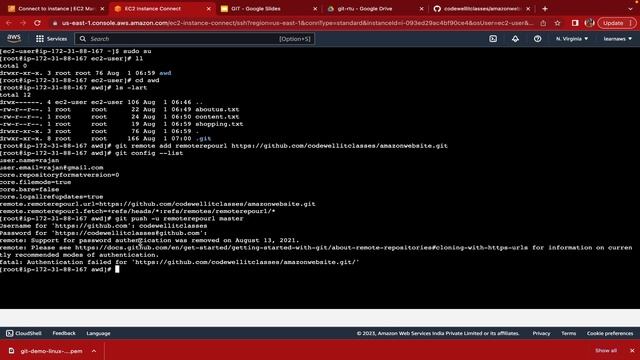Open the browser profile avatar
The image size is (640, 360).
pyautogui.click(x=589, y=23)
